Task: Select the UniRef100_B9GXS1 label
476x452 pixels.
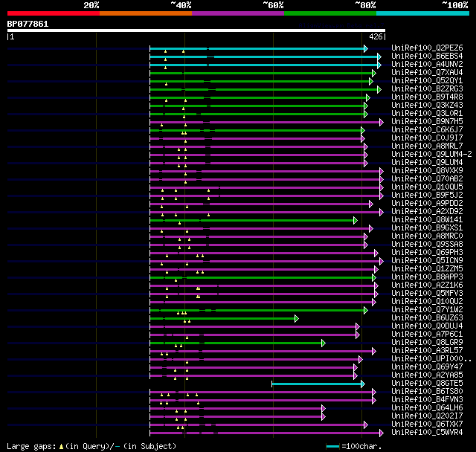Action: click(x=427, y=227)
